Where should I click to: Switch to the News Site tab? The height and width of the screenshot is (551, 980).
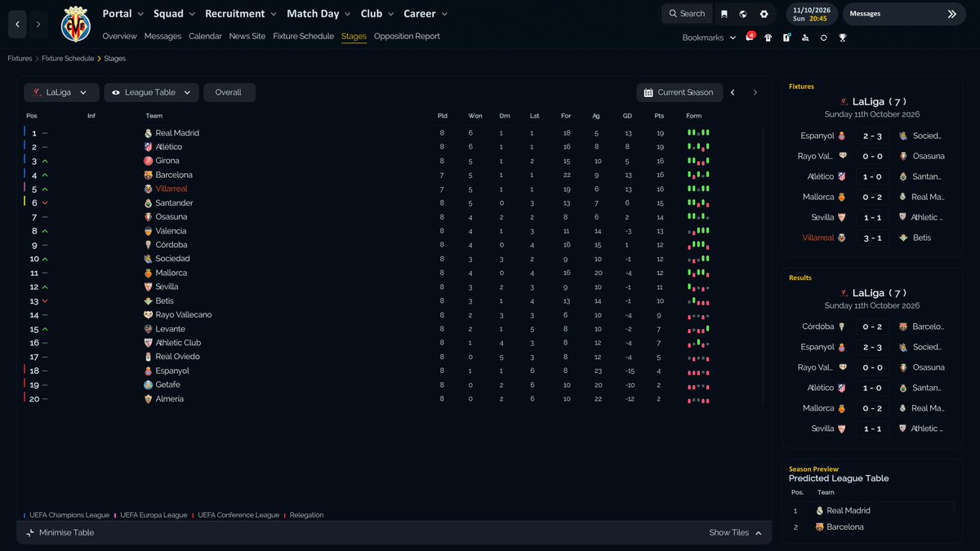pos(247,36)
